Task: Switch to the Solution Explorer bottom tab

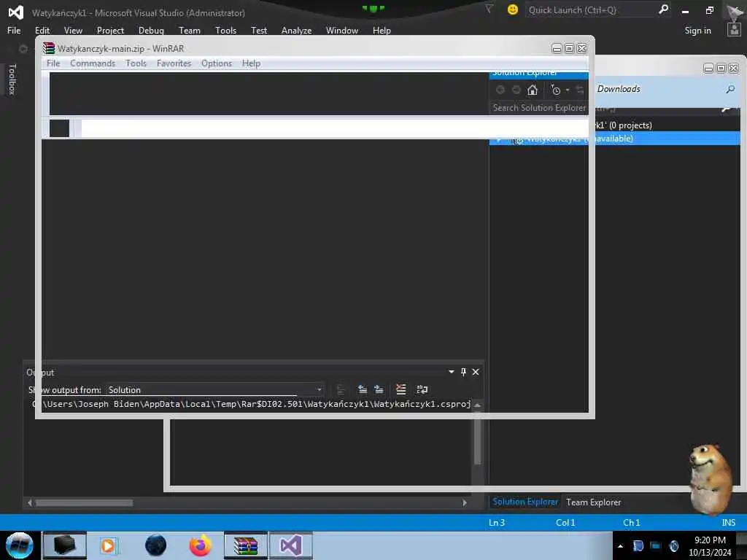Action: 525,502
